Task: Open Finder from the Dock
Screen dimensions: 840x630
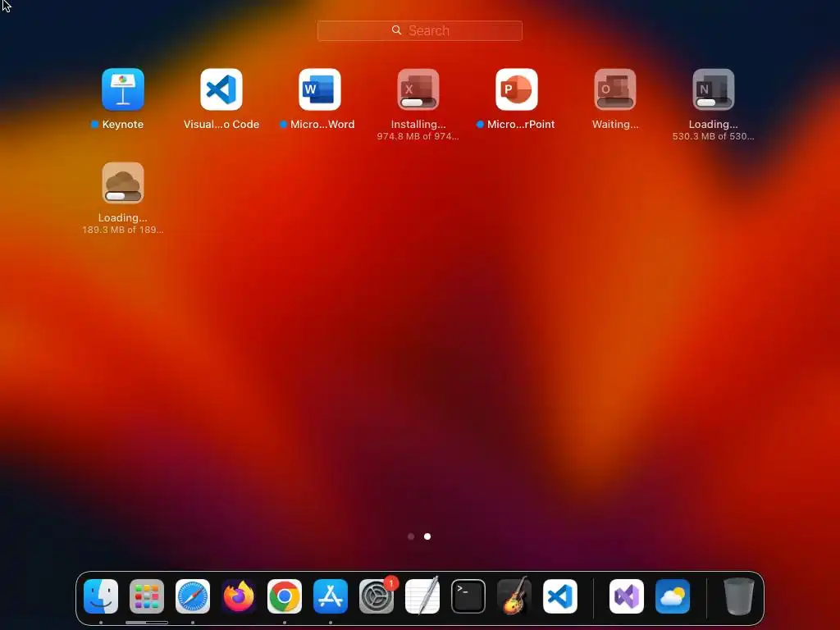Action: [x=101, y=596]
